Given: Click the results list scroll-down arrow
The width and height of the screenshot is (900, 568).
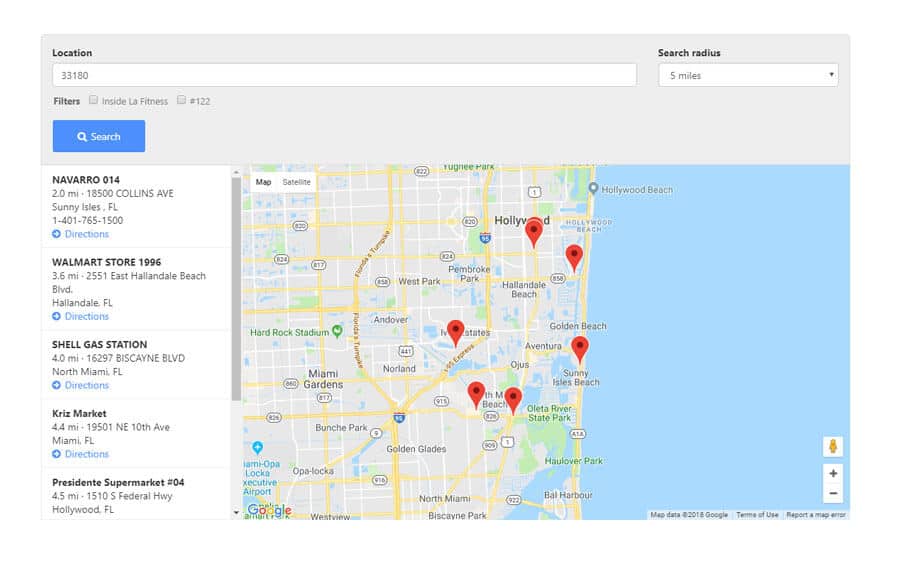Looking at the screenshot, I should click(x=236, y=512).
